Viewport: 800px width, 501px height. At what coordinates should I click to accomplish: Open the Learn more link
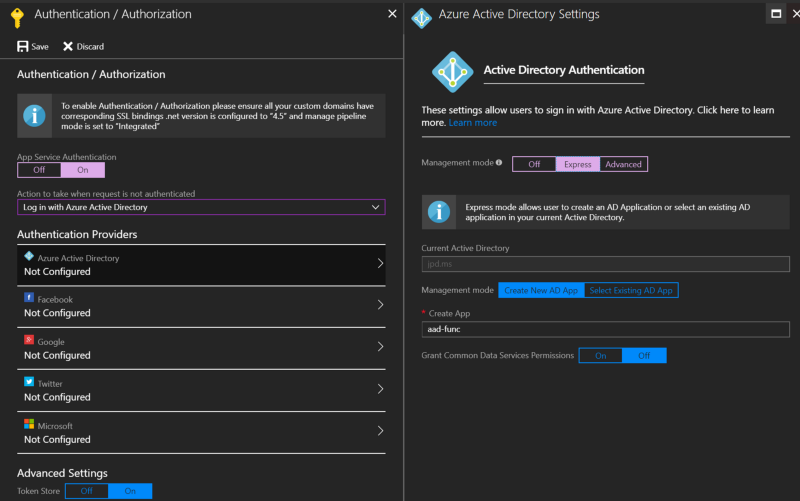472,122
